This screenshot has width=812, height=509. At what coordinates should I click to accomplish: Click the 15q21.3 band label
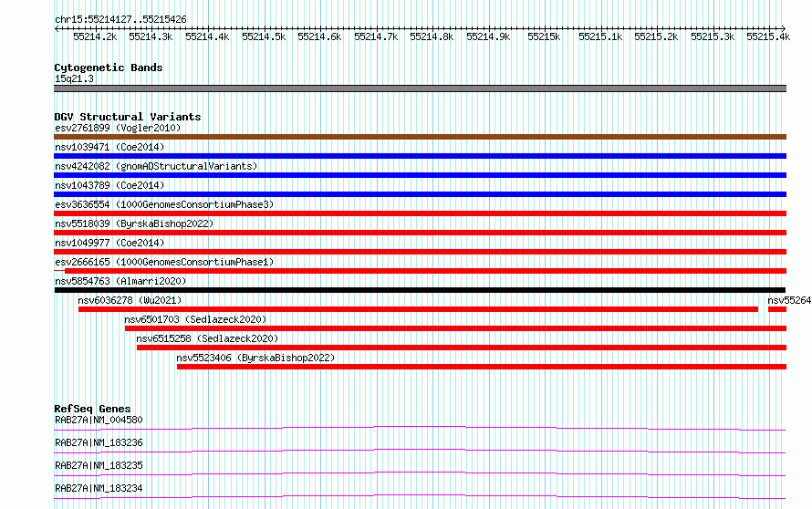coord(74,78)
